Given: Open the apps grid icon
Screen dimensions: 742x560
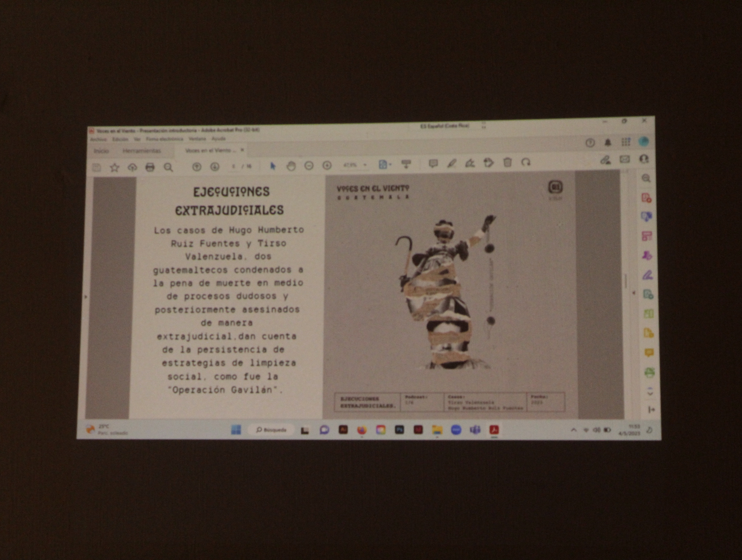Looking at the screenshot, I should (626, 142).
